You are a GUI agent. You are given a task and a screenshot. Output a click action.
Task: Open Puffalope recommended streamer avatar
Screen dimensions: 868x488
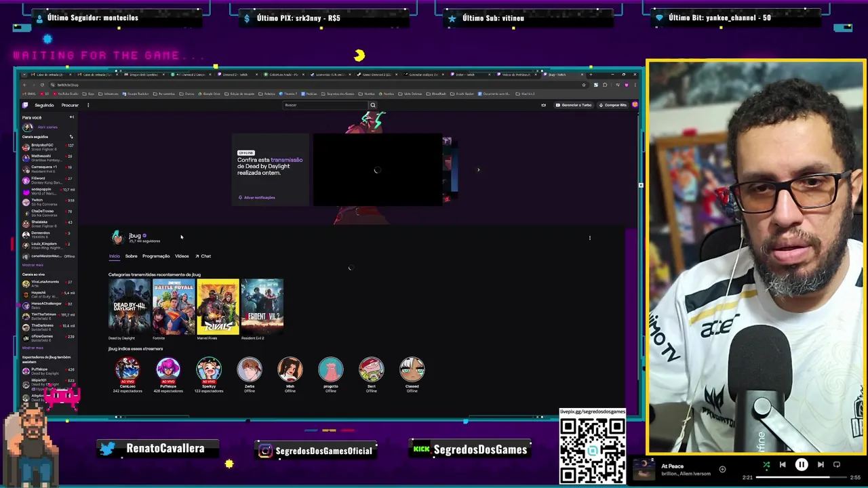tap(168, 370)
